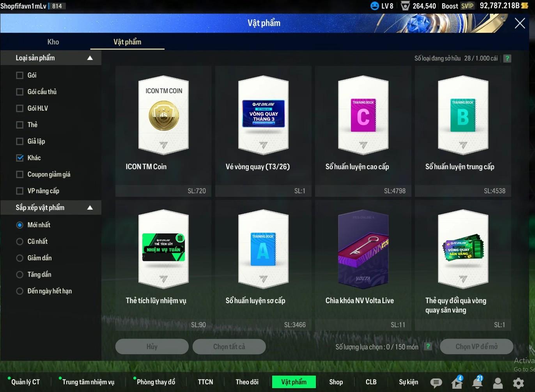The height and width of the screenshot is (392, 535).
Task: Click the home icon with badge 4
Action: click(457, 383)
